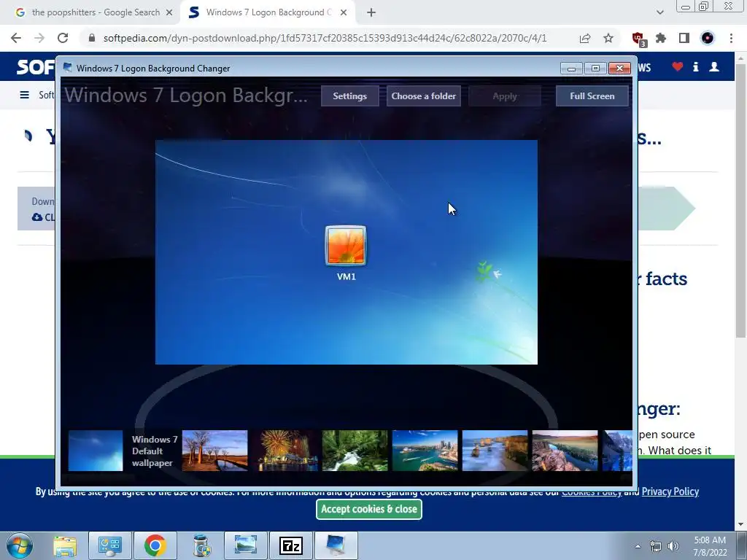Open the Chrome Extensions puzzle icon

(x=661, y=38)
